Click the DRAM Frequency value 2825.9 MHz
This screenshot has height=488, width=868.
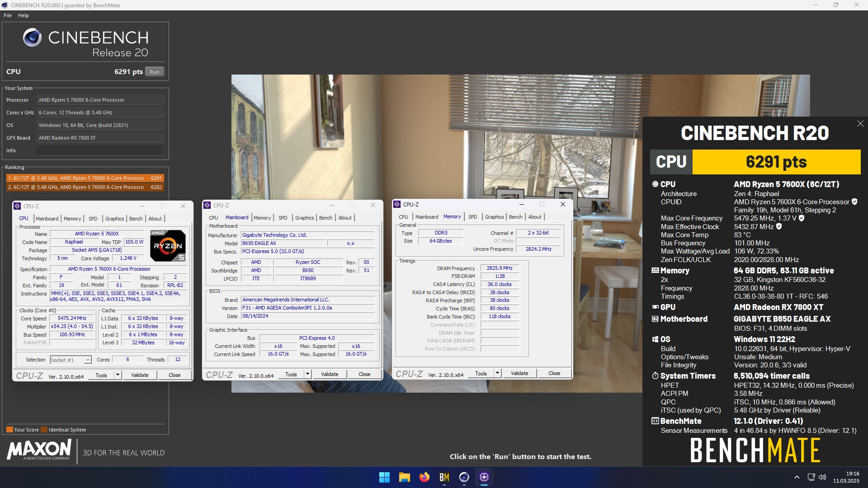coord(500,268)
